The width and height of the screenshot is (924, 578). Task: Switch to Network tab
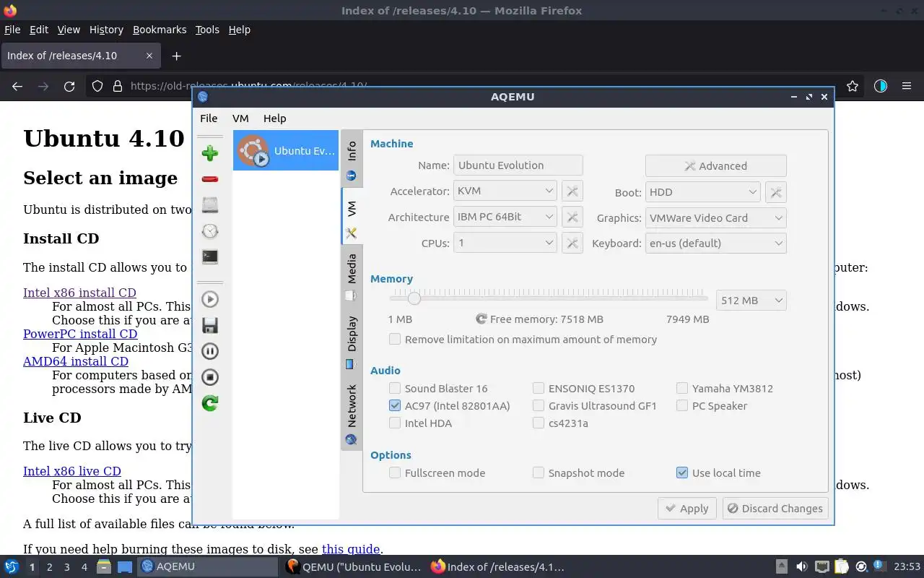352,413
